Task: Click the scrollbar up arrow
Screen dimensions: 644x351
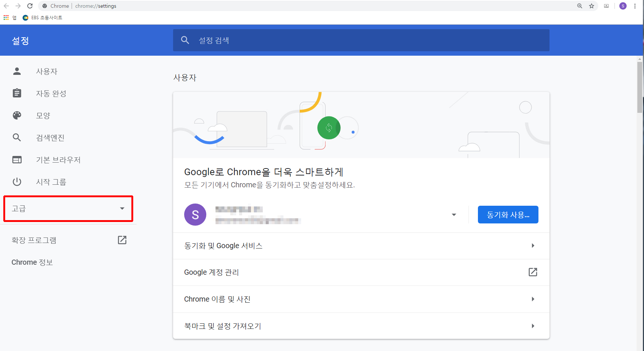Action: coord(640,59)
